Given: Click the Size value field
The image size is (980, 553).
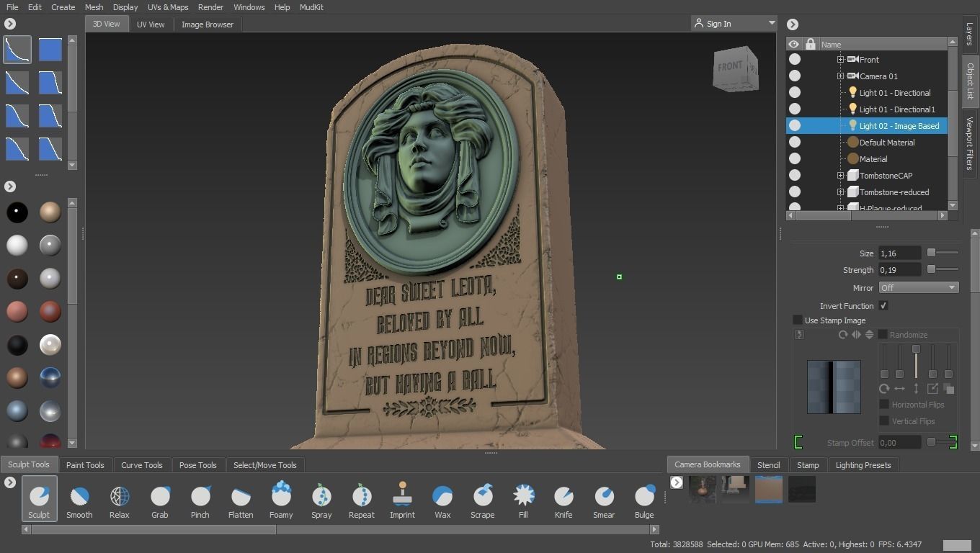Looking at the screenshot, I should (900, 253).
